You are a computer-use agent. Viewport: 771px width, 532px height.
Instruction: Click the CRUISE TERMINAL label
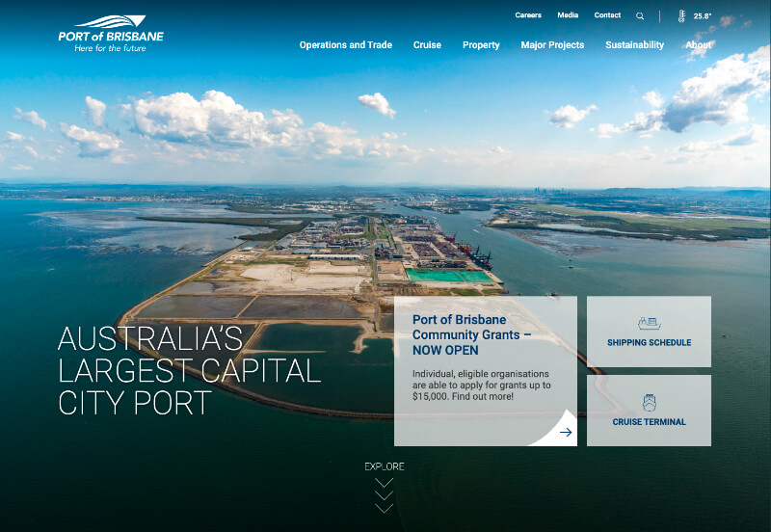pyautogui.click(x=649, y=422)
